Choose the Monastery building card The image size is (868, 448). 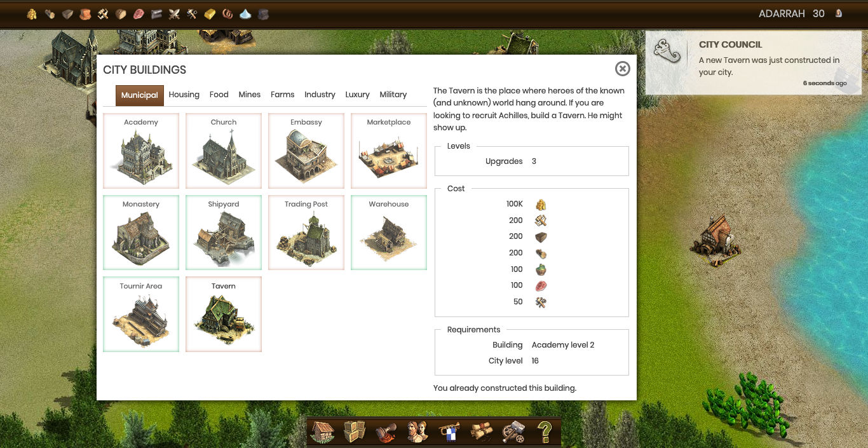[x=141, y=233]
